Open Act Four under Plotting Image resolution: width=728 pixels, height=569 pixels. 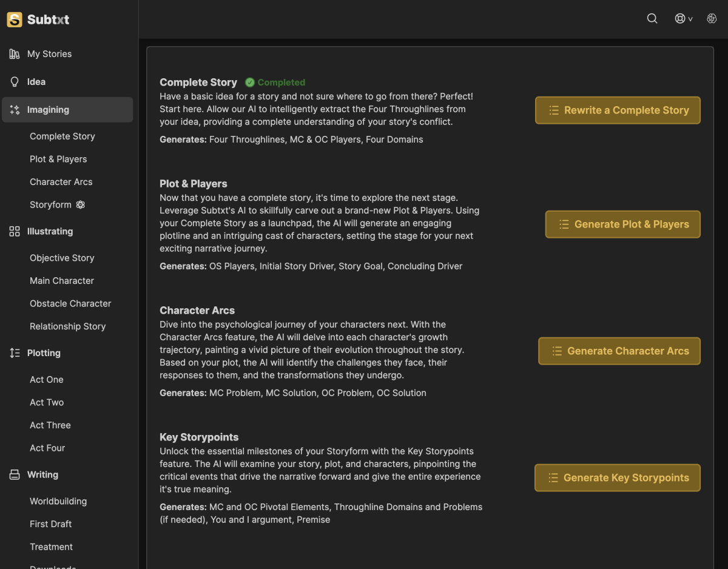click(x=47, y=448)
